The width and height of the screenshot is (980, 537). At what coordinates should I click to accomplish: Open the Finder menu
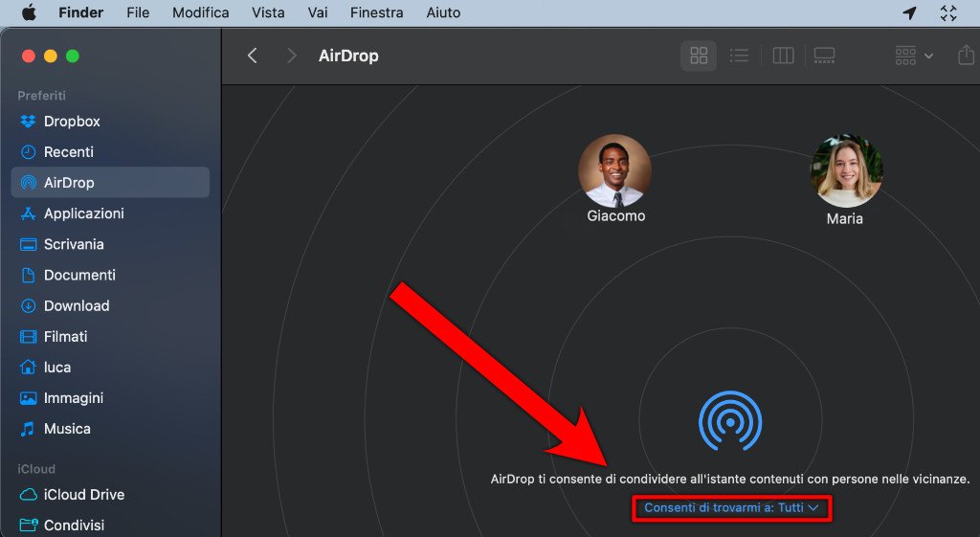[80, 12]
